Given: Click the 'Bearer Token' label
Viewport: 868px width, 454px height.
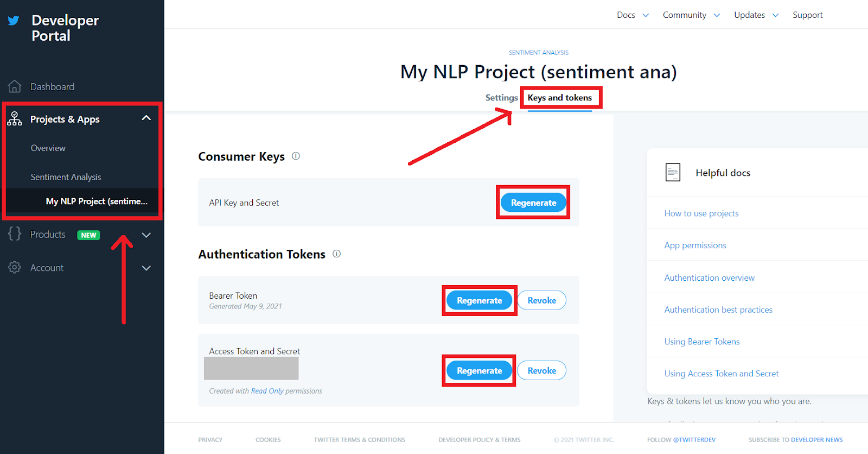Looking at the screenshot, I should [x=233, y=295].
